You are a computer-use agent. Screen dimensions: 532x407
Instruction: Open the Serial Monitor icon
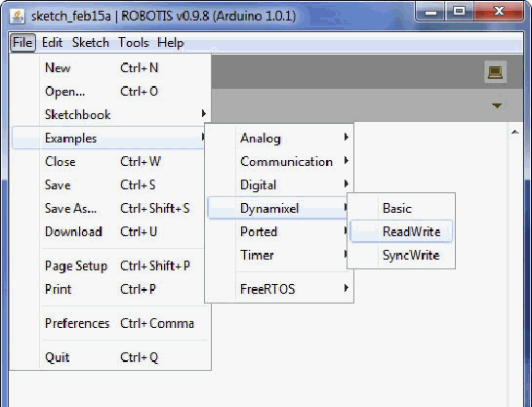495,71
